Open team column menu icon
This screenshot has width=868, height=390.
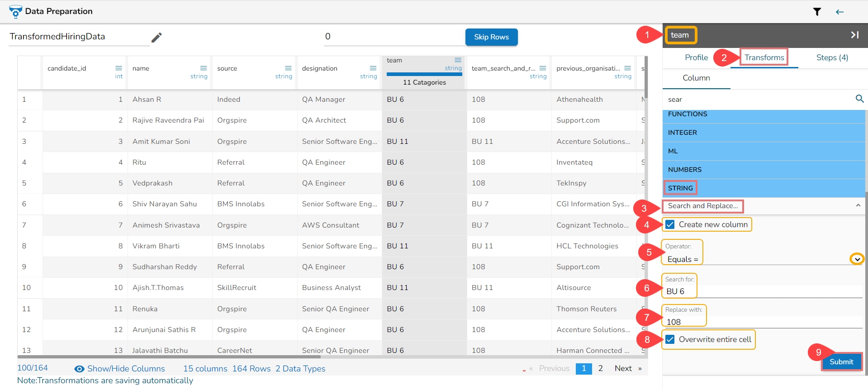(458, 60)
